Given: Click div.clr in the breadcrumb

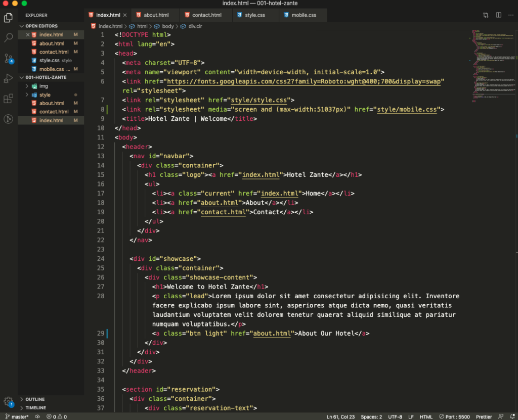Looking at the screenshot, I should 195,26.
